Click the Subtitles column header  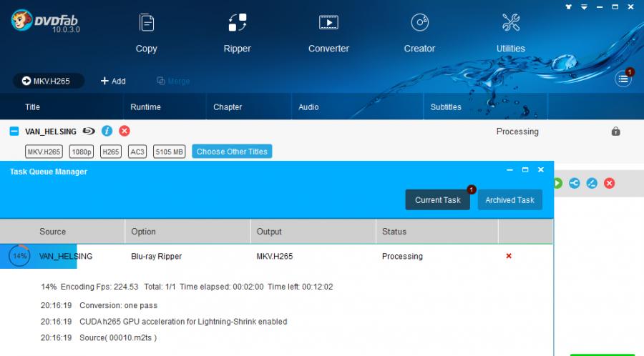[446, 107]
